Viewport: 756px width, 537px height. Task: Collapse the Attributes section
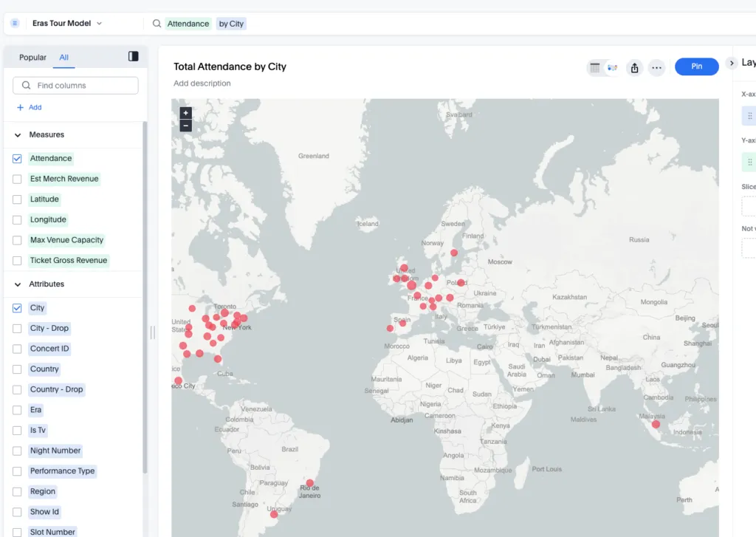tap(18, 284)
